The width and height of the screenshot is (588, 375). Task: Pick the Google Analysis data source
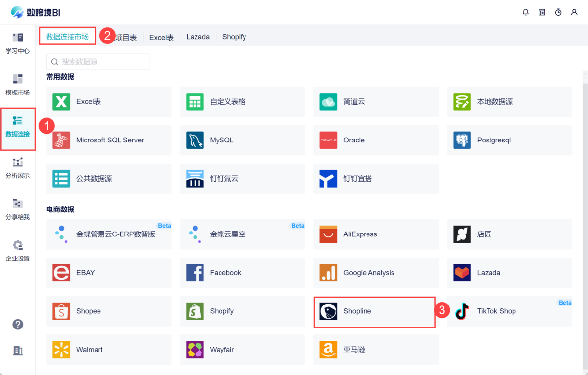376,273
